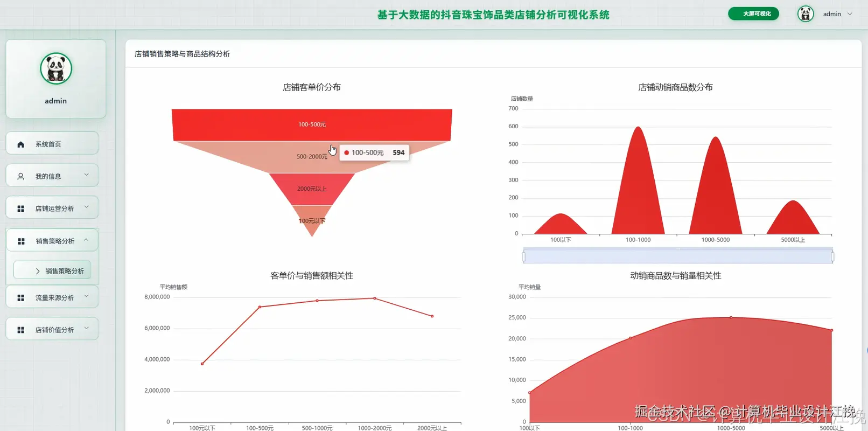Click the 平均销售额 axis label
Viewport: 868px width, 431px height.
click(x=173, y=287)
